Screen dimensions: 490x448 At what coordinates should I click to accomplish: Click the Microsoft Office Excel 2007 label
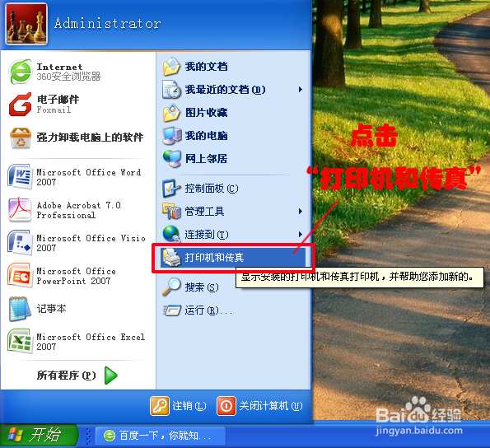point(91,342)
